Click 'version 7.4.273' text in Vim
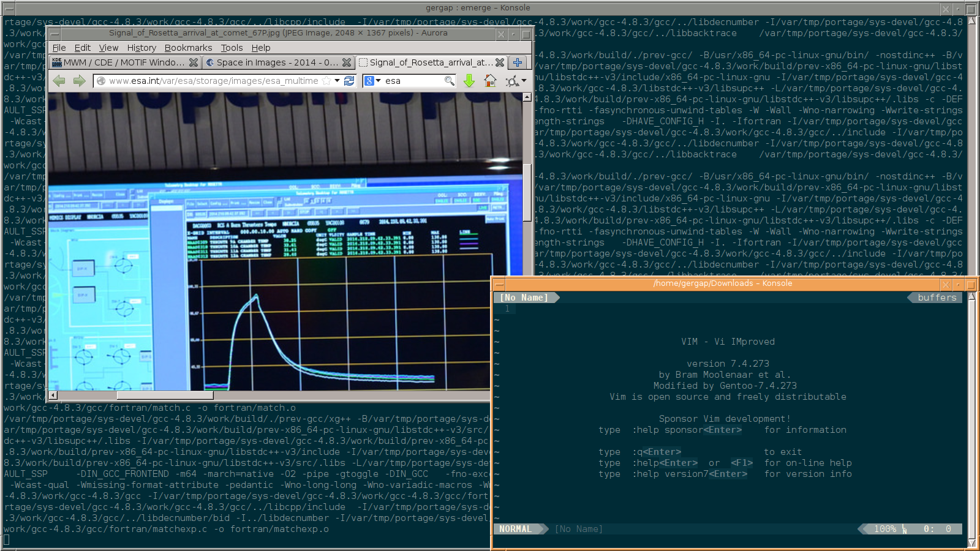Image resolution: width=980 pixels, height=551 pixels. (x=728, y=364)
